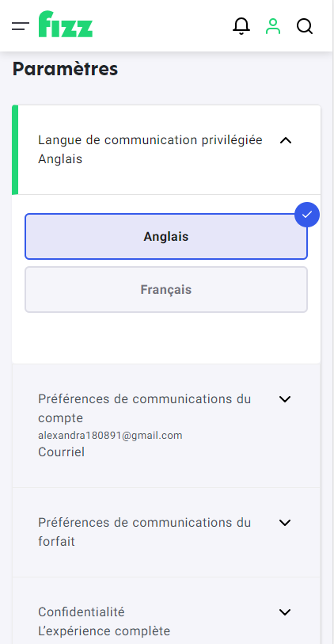
Task: Open the Préférences de communications du compte row
Action: [x=166, y=426]
